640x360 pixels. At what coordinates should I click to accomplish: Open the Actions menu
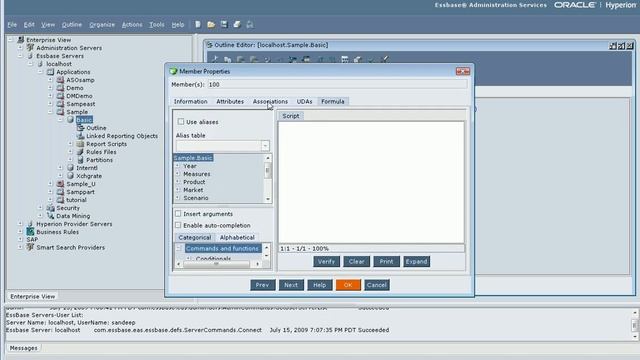tap(132, 25)
